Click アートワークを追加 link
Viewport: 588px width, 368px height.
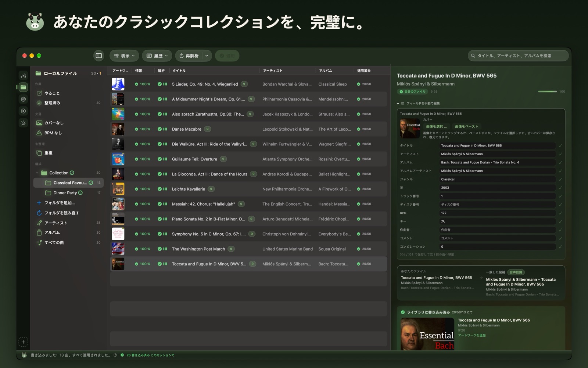472,336
